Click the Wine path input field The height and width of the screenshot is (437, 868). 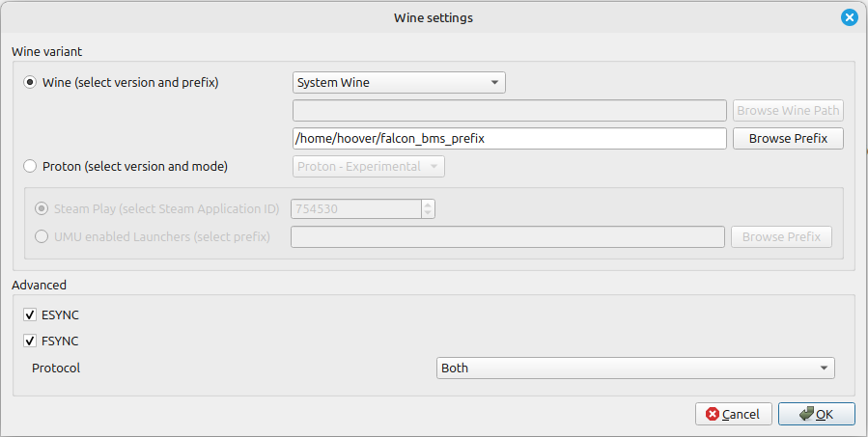(x=509, y=110)
